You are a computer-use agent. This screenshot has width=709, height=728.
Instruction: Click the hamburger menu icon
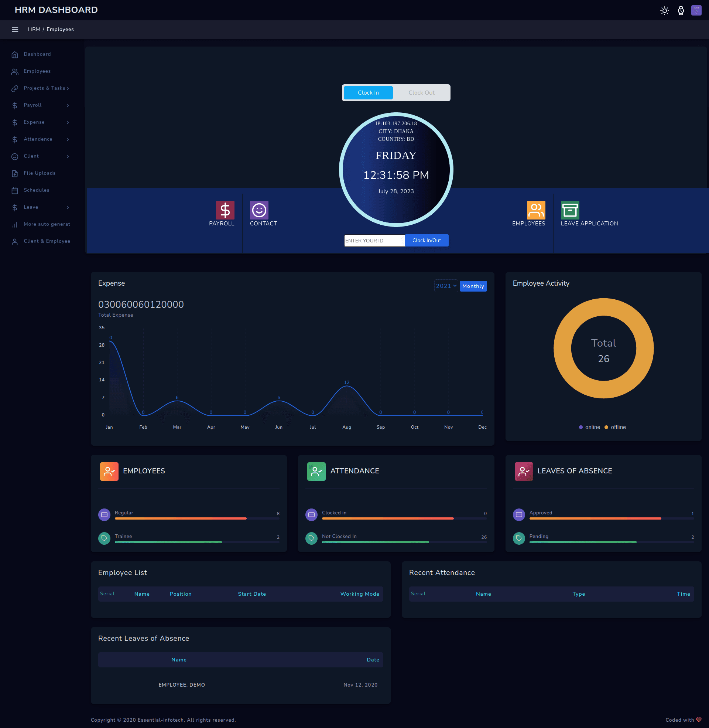pos(15,30)
